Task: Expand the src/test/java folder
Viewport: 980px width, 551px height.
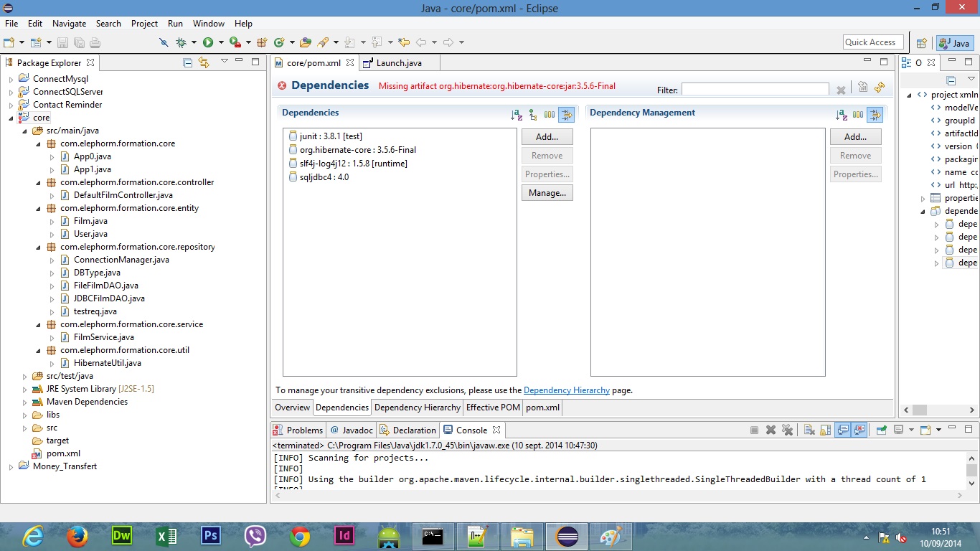Action: click(24, 376)
